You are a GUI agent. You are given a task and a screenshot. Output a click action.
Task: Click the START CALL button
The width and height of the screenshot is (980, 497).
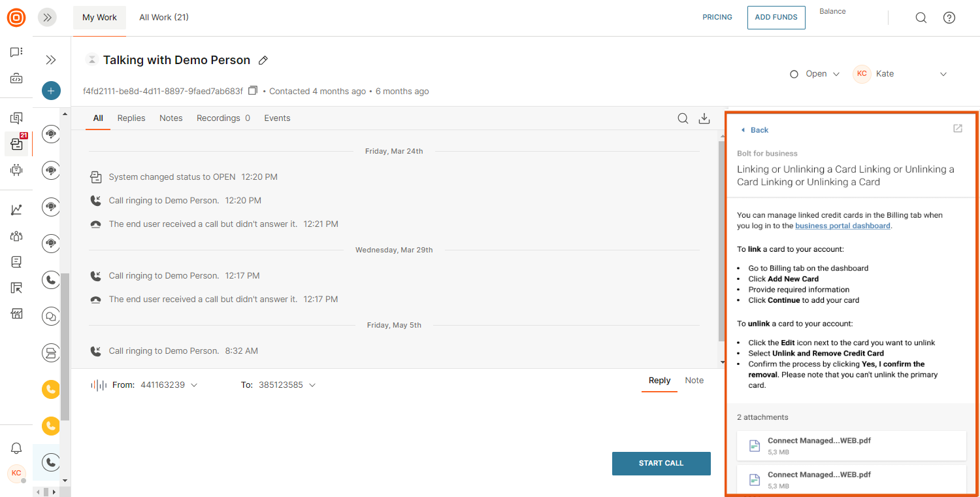click(661, 463)
